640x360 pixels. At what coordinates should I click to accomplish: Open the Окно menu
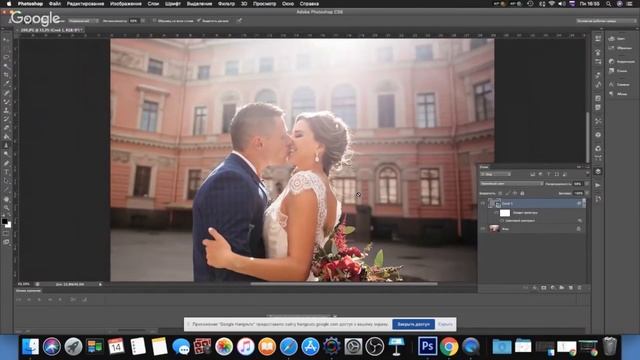[x=288, y=4]
